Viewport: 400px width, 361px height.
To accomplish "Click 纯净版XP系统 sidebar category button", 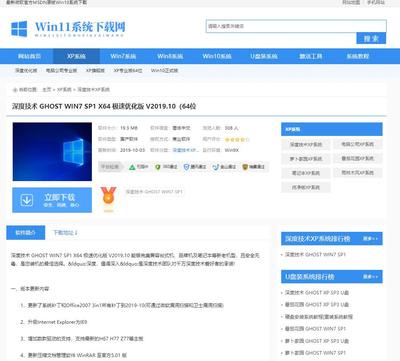I will point(306,187).
